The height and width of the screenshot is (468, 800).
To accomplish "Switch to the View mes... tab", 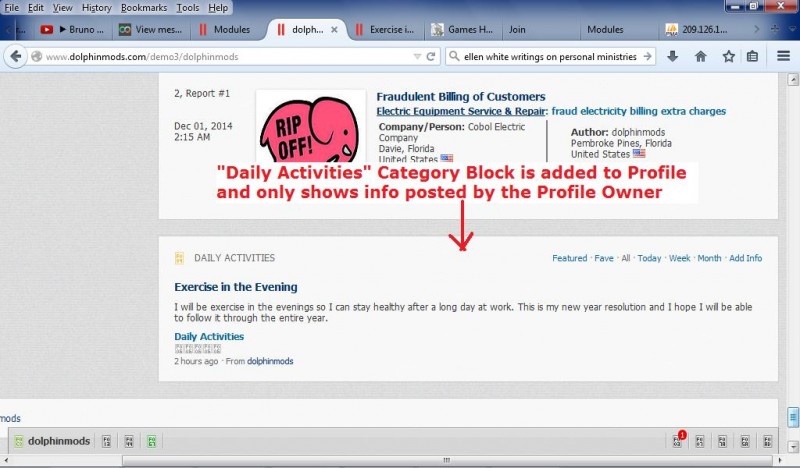I will pos(151,30).
